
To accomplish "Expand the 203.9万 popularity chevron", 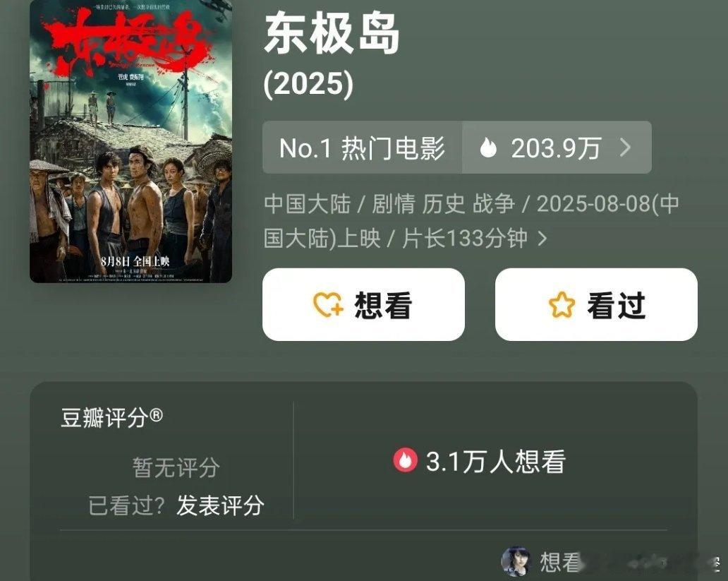I will coord(626,148).
